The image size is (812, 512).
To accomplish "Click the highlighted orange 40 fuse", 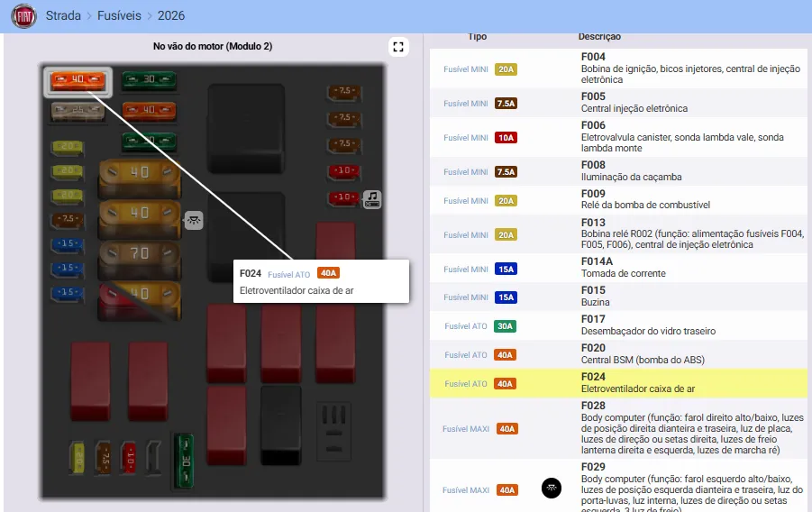I will [78, 80].
